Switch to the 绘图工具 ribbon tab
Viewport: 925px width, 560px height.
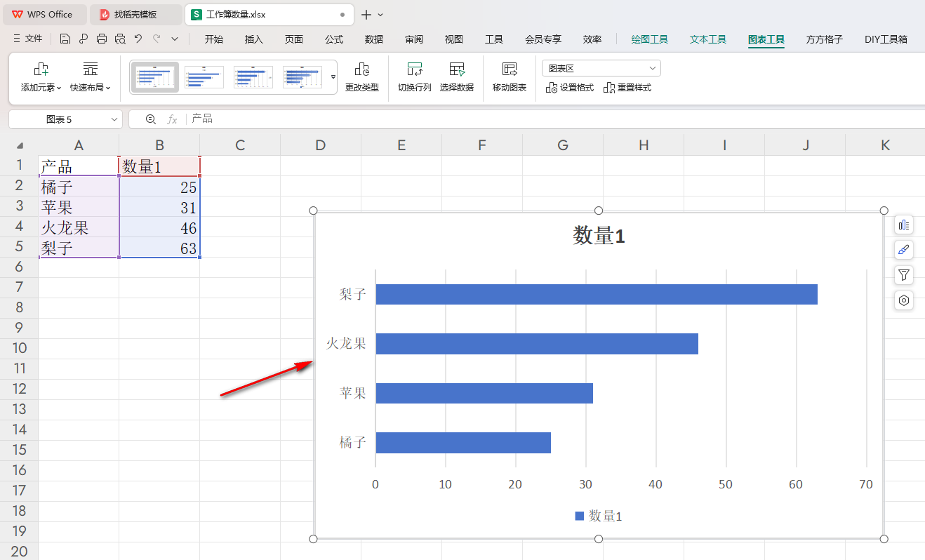pyautogui.click(x=650, y=39)
